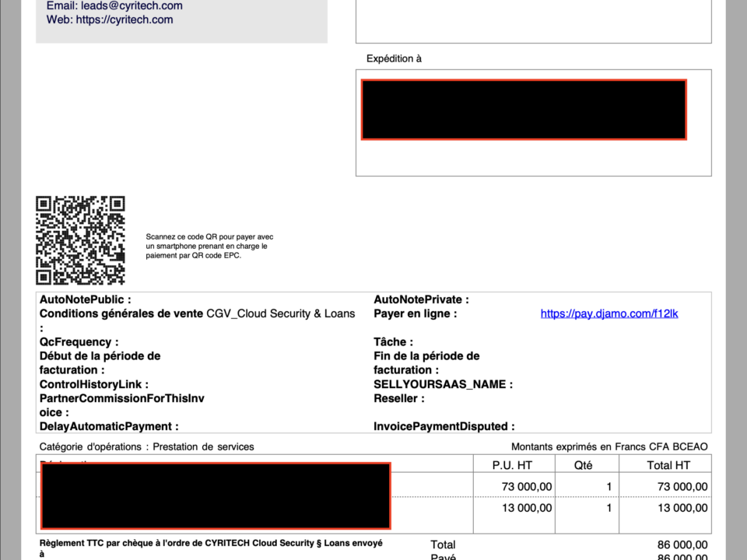Select the 'Expédition à' label
This screenshot has height=560, width=747.
tap(394, 58)
